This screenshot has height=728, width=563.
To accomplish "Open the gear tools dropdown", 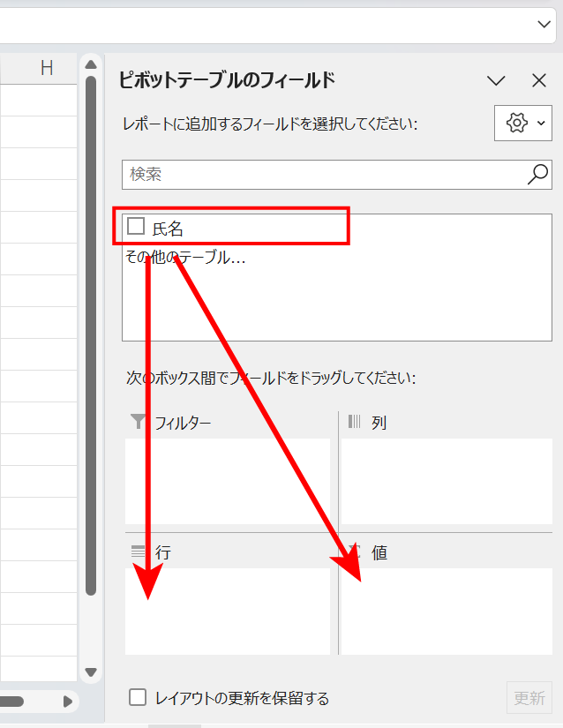I will 523,123.
